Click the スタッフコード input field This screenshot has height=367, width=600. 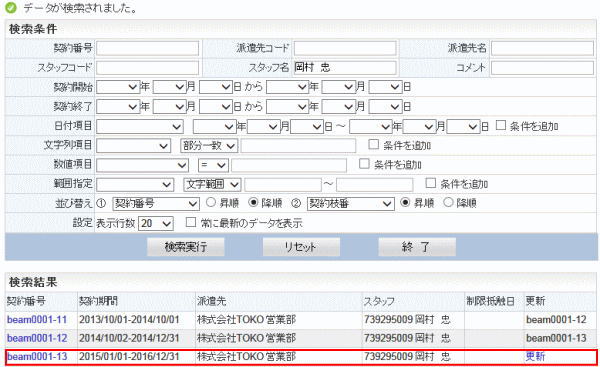(x=147, y=68)
